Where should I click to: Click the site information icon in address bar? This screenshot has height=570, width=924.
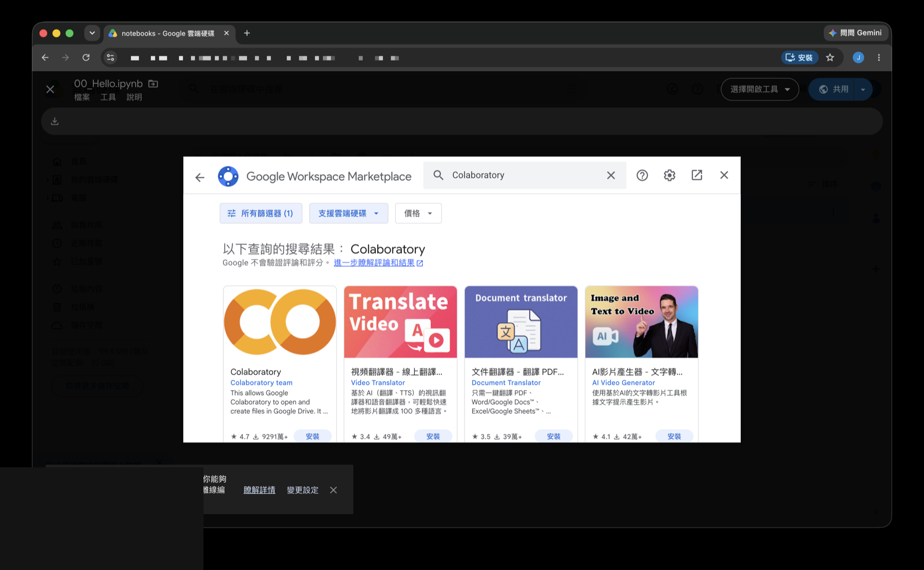pos(110,58)
